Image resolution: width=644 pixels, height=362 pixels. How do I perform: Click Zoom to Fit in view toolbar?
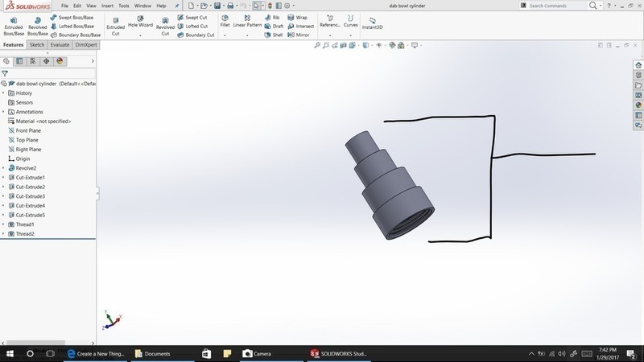pos(317,45)
